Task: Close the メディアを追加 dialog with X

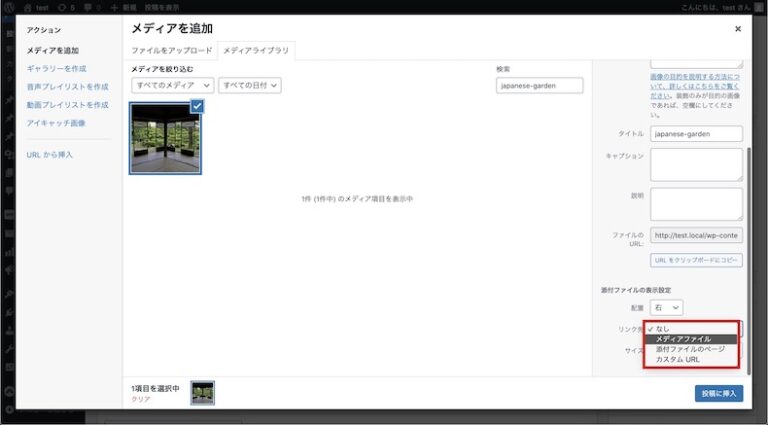Action: click(x=738, y=29)
